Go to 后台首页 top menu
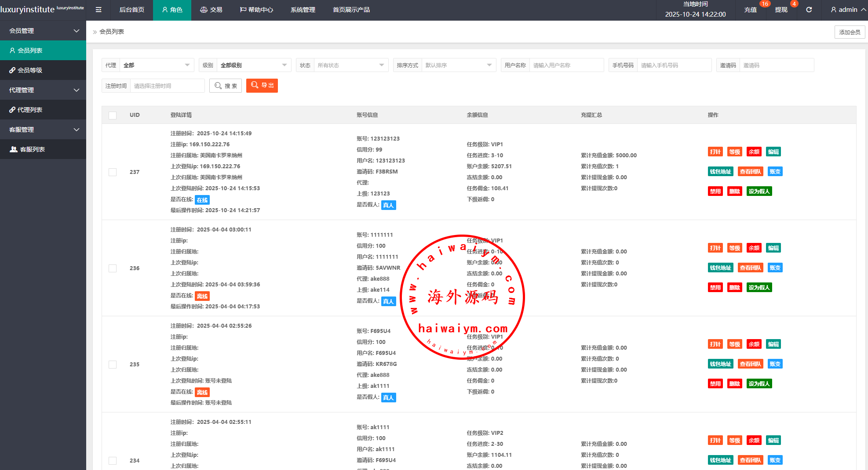 pos(132,10)
